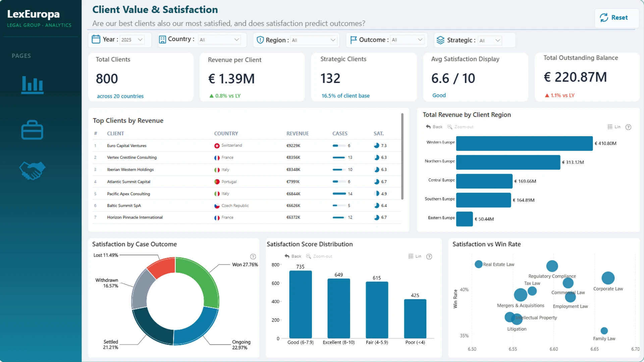Click the Portugal flag icon
This screenshot has height=362, width=644.
pos(217,182)
